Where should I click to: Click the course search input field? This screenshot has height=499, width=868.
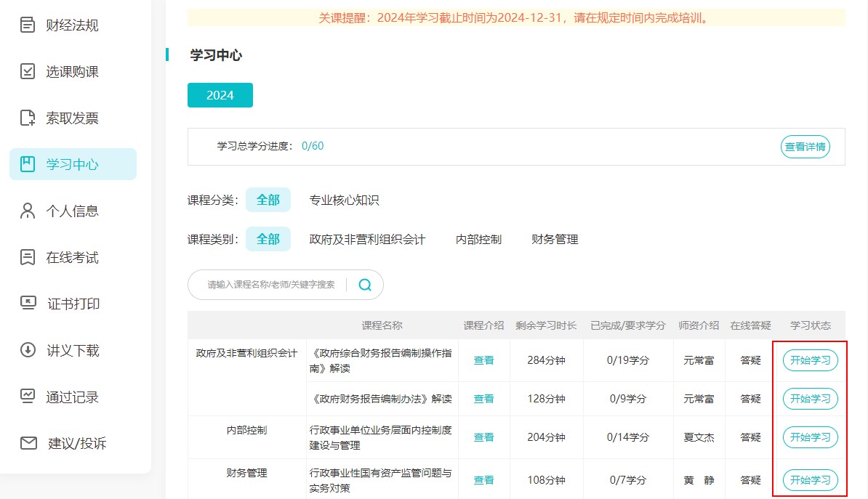coord(271,285)
